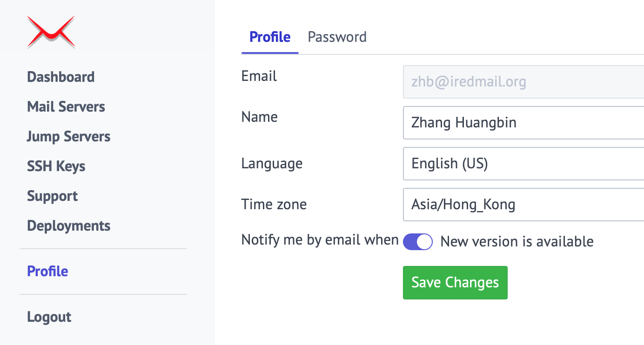Click the 'New version is available' label
Screen dimensions: 644x345
517,242
